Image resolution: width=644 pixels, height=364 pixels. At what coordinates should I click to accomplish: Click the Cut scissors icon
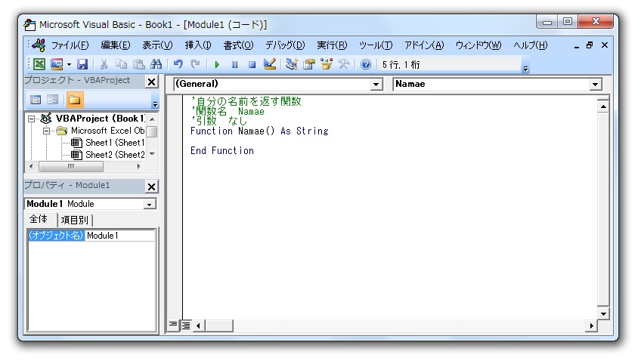point(104,64)
